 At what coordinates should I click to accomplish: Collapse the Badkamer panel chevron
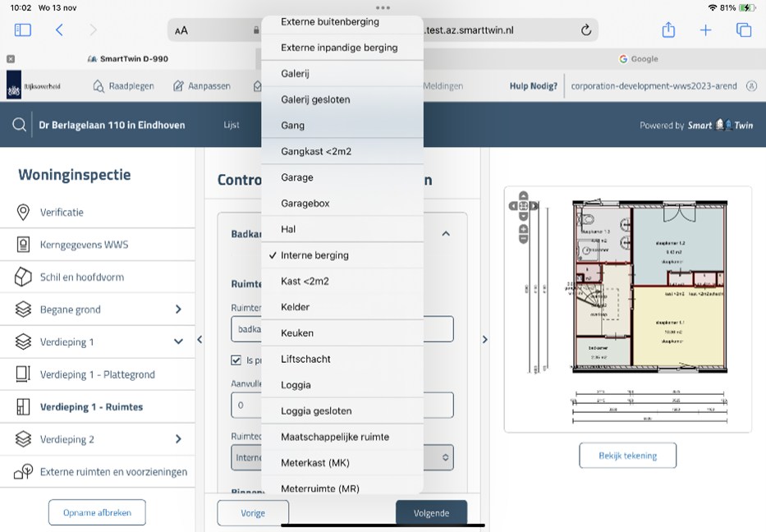click(x=446, y=234)
